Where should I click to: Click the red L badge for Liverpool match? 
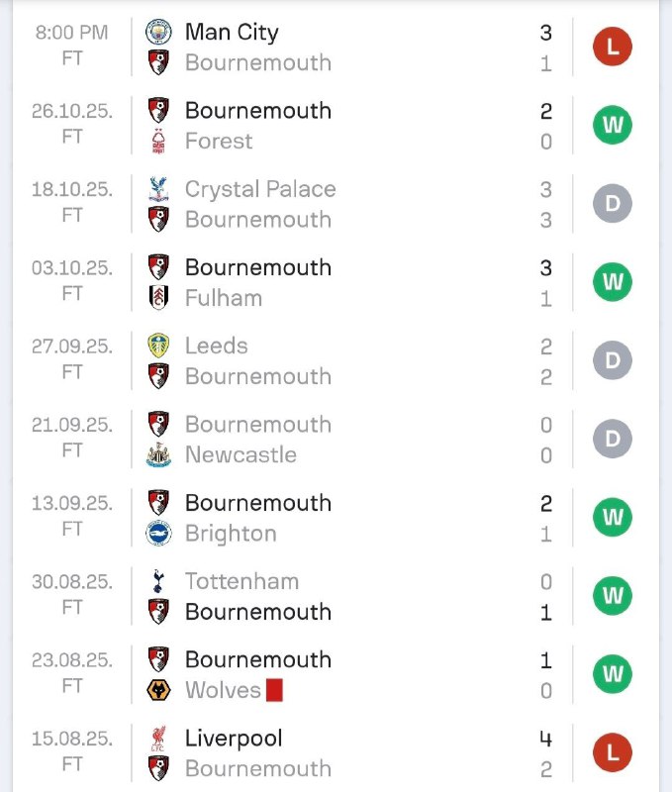pos(612,753)
